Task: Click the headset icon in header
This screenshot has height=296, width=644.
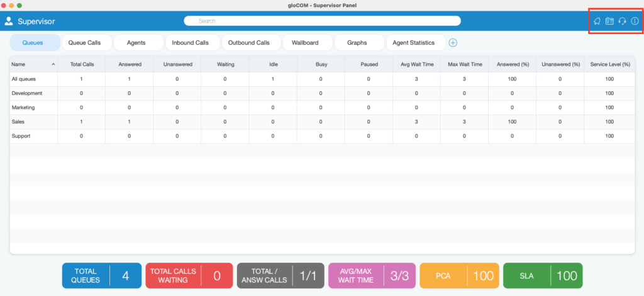Action: (x=622, y=21)
